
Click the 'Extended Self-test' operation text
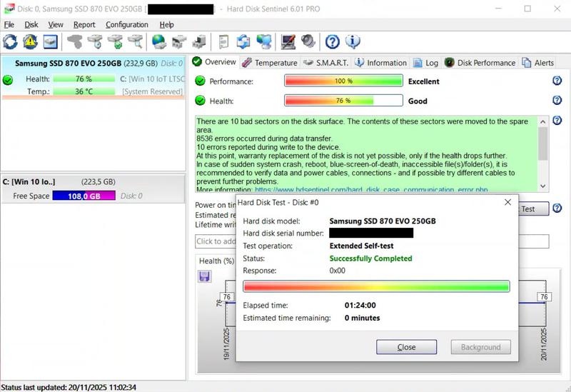(x=361, y=246)
